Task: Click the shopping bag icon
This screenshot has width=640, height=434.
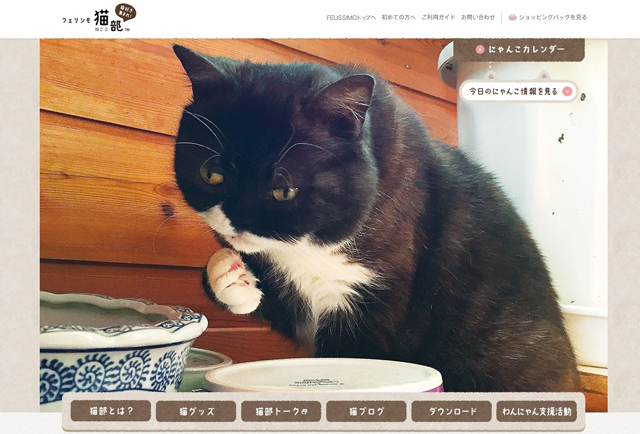Action: pos(512,17)
